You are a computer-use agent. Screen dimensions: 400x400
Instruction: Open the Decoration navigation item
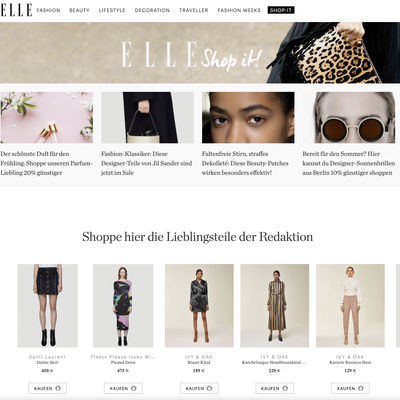click(152, 10)
